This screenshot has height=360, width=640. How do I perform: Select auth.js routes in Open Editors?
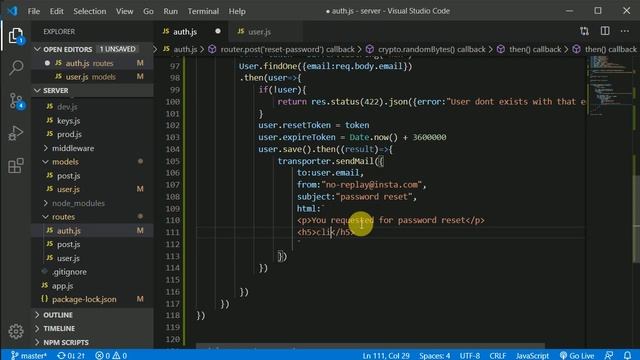tap(92, 63)
